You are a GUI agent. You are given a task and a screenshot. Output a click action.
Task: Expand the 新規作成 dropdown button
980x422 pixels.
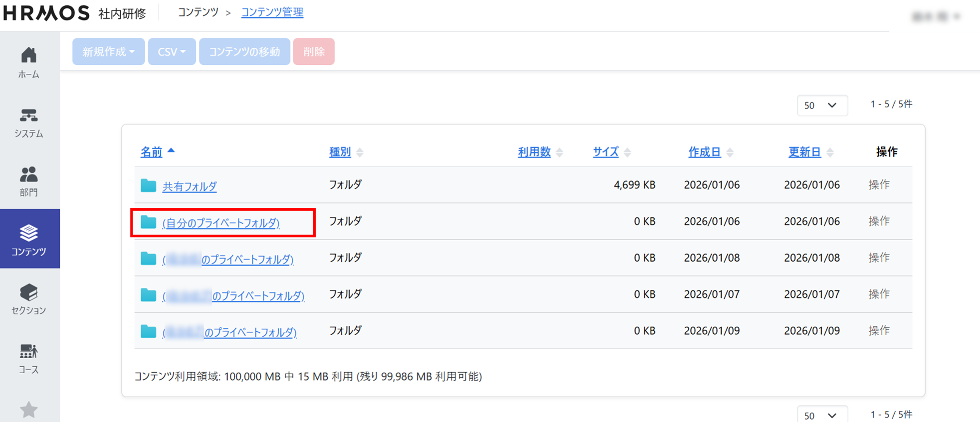click(x=108, y=52)
